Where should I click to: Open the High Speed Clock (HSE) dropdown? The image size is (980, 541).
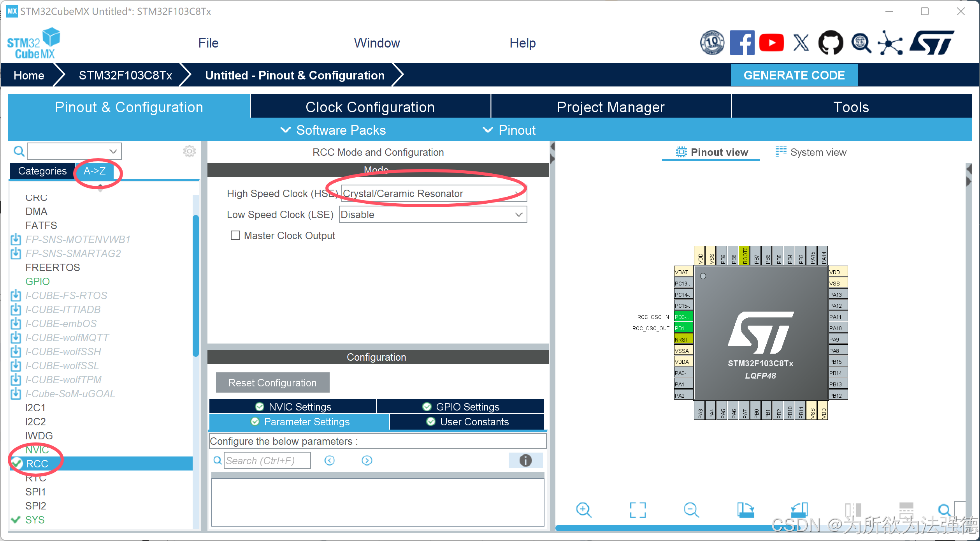(x=434, y=194)
